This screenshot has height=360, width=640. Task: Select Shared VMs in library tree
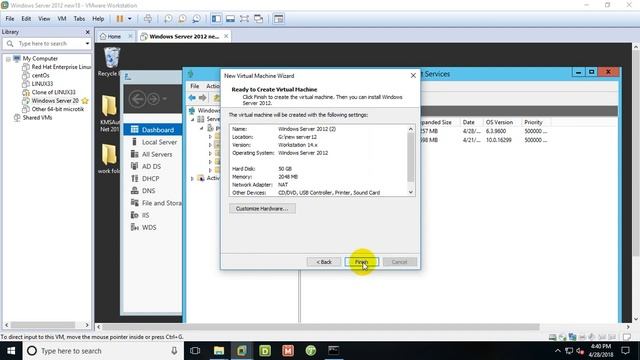[x=37, y=118]
